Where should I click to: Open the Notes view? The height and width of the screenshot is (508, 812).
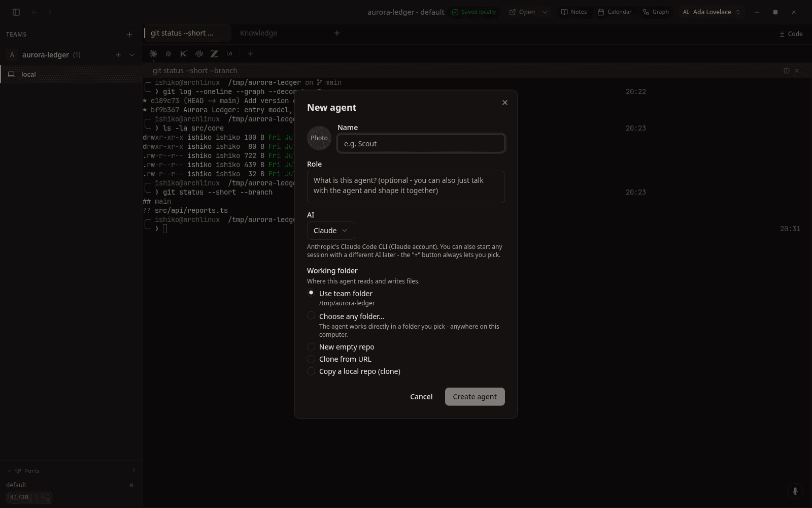click(574, 12)
